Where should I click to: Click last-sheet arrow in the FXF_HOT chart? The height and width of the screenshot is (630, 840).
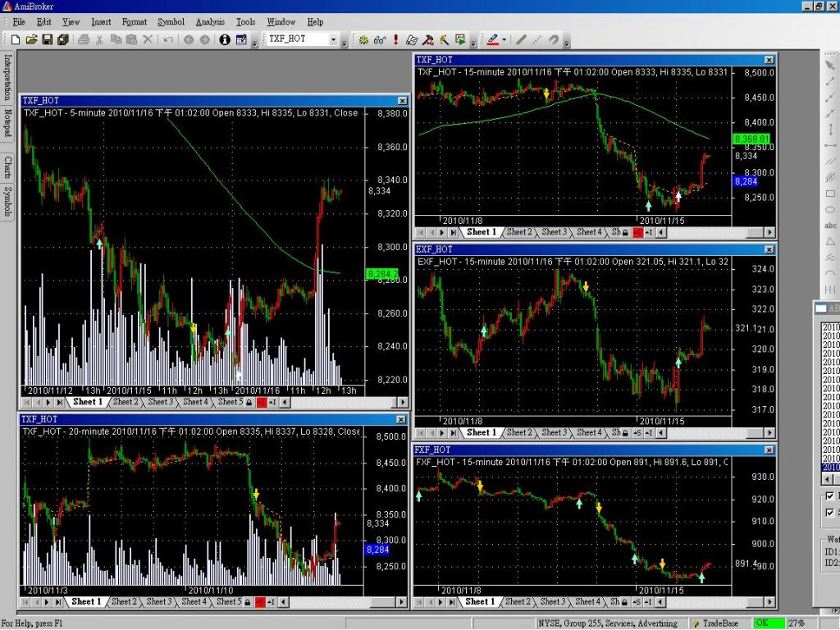452,602
